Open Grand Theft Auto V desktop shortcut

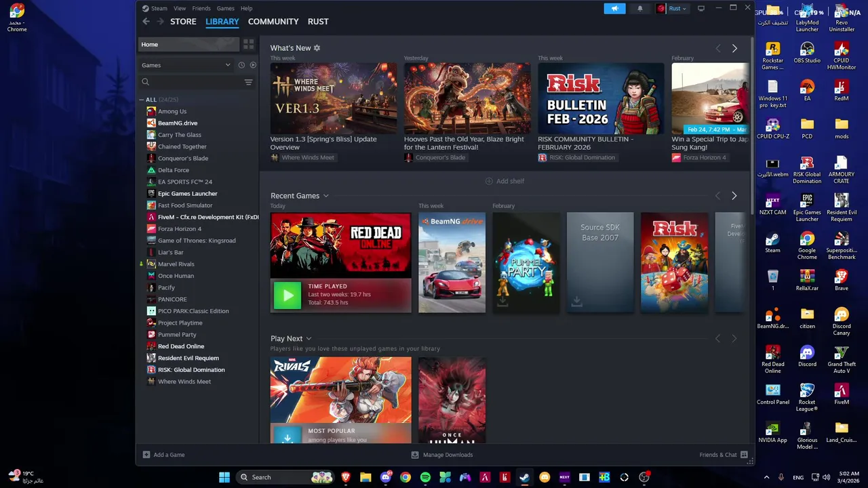tap(842, 360)
